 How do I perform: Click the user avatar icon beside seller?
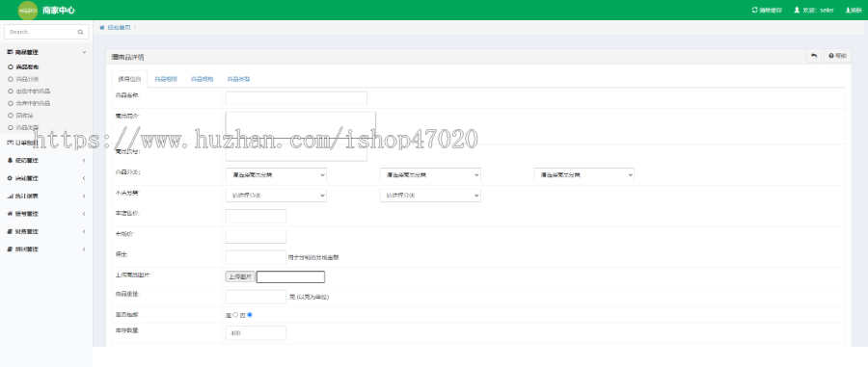[x=798, y=10]
